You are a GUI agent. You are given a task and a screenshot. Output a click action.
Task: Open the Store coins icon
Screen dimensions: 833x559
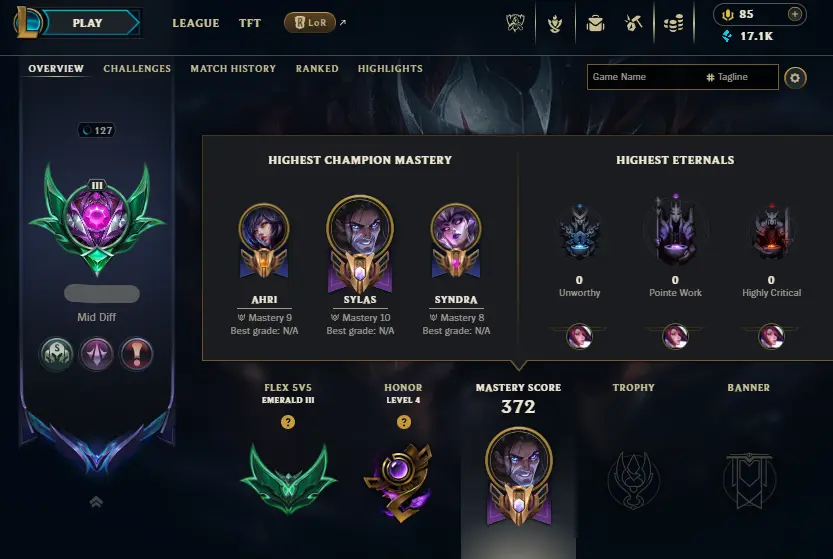pos(674,23)
